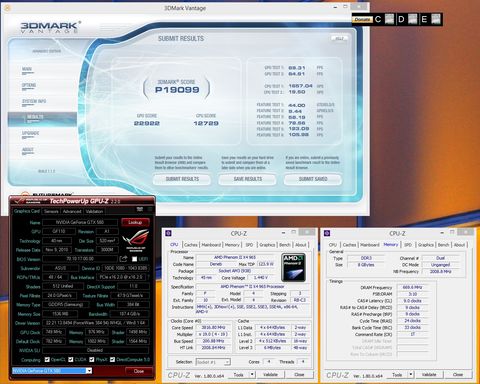
Task: Open the Options section in 3DMark
Action: (x=29, y=85)
